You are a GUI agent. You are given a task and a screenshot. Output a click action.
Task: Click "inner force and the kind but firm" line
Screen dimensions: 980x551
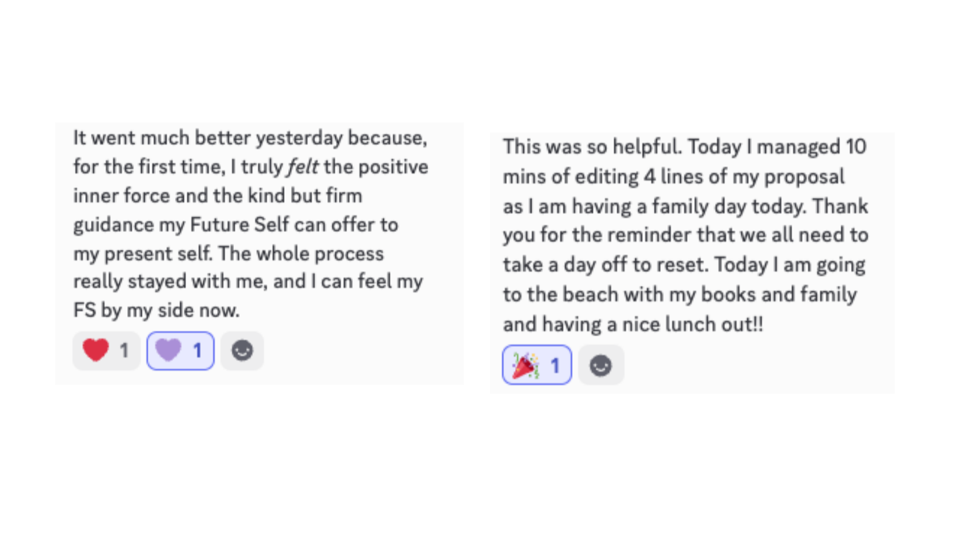(x=218, y=196)
